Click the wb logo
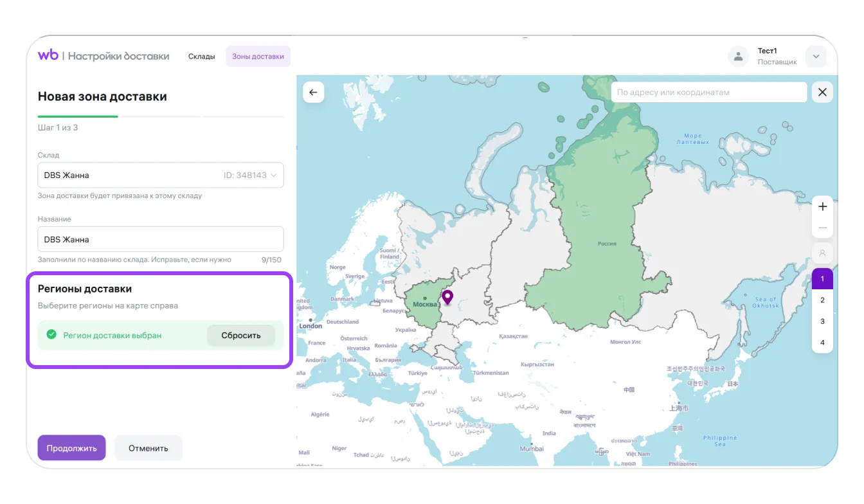The image size is (864, 504). pyautogui.click(x=48, y=55)
